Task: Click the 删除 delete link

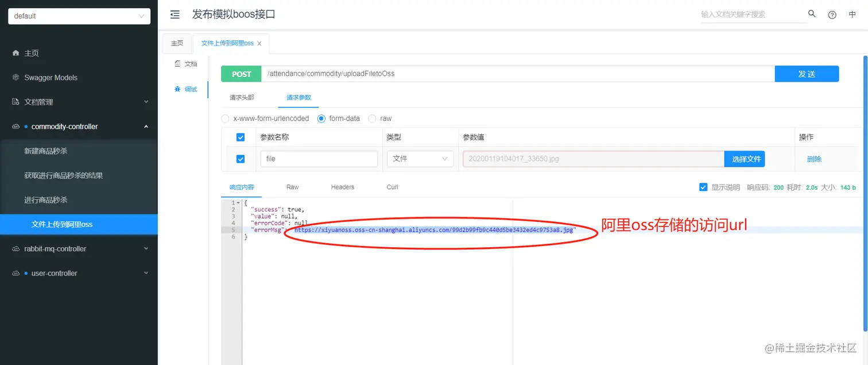Action: point(813,159)
